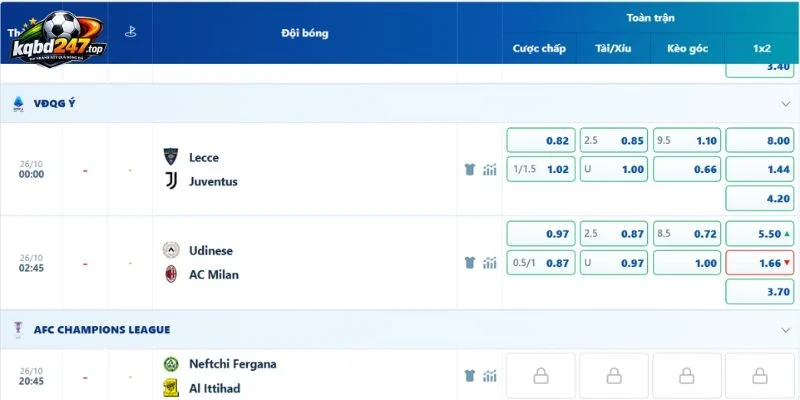The height and width of the screenshot is (400, 800).
Task: Open statistics chart icon for Udinese match
Action: [x=490, y=263]
